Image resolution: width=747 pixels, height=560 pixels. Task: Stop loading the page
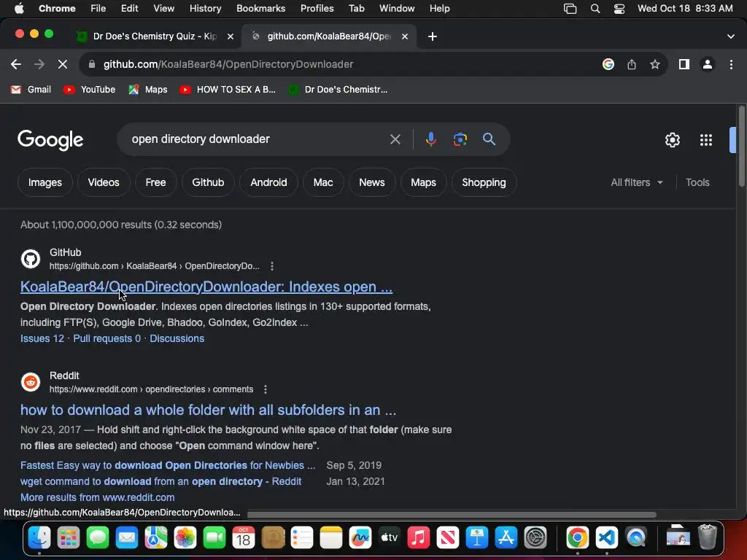pos(63,64)
